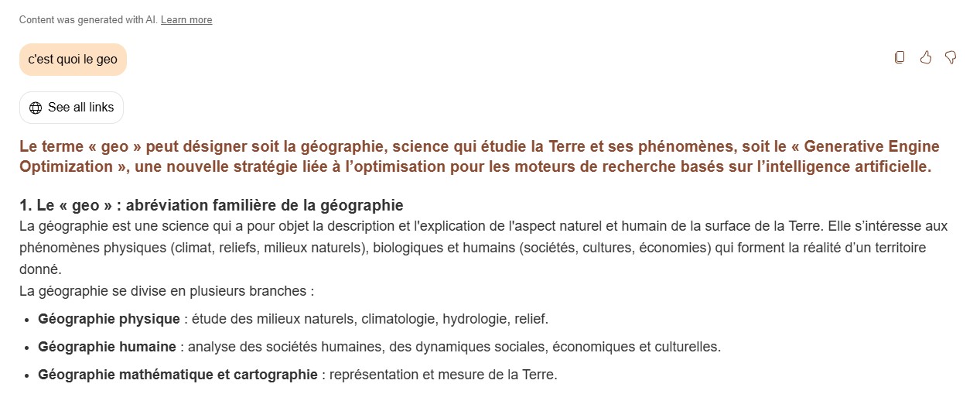The height and width of the screenshot is (394, 980).
Task: Click the globe icon beside See all links
Action: click(x=36, y=108)
